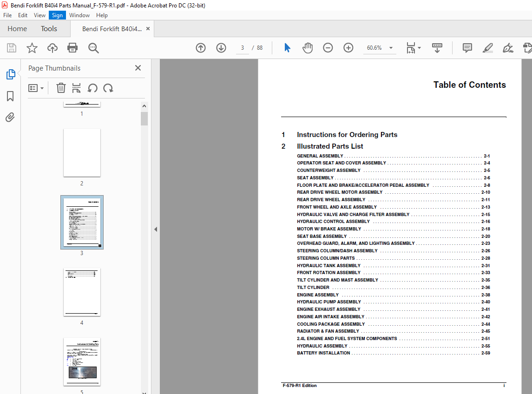
Task: Zoom out with minus button
Action: tap(328, 48)
